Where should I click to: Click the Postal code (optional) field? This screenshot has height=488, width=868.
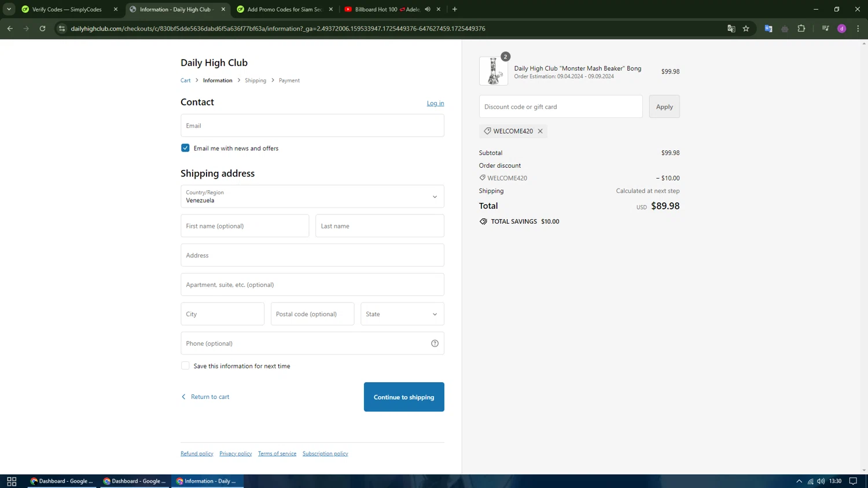click(312, 314)
